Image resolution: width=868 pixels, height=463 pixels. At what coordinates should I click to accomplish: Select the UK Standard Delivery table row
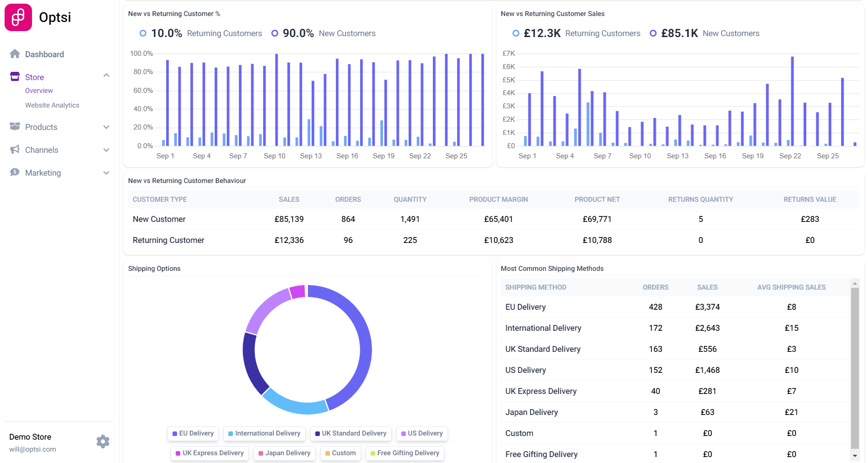pyautogui.click(x=675, y=349)
